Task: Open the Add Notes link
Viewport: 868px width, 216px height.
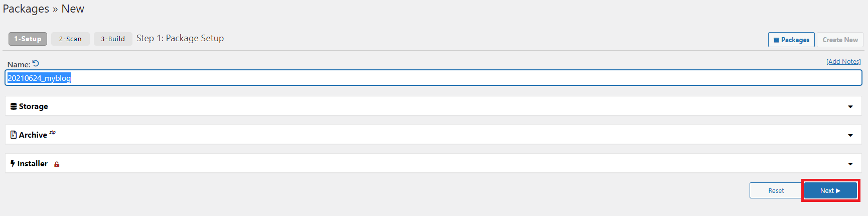Action: [843, 62]
